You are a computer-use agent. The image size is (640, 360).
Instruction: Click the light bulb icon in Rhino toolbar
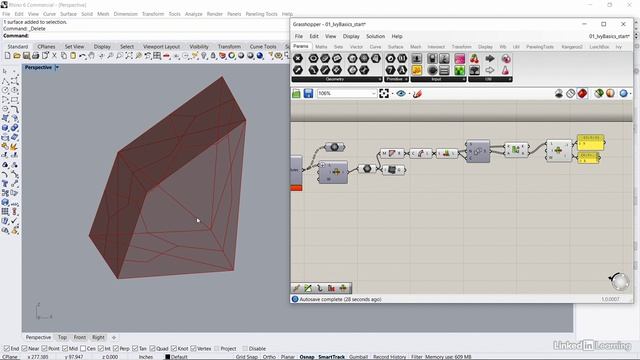point(204,56)
